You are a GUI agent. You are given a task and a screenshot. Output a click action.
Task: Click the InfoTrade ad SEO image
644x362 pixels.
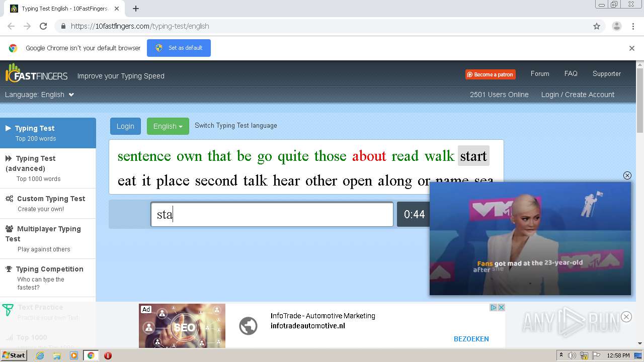pyautogui.click(x=182, y=326)
